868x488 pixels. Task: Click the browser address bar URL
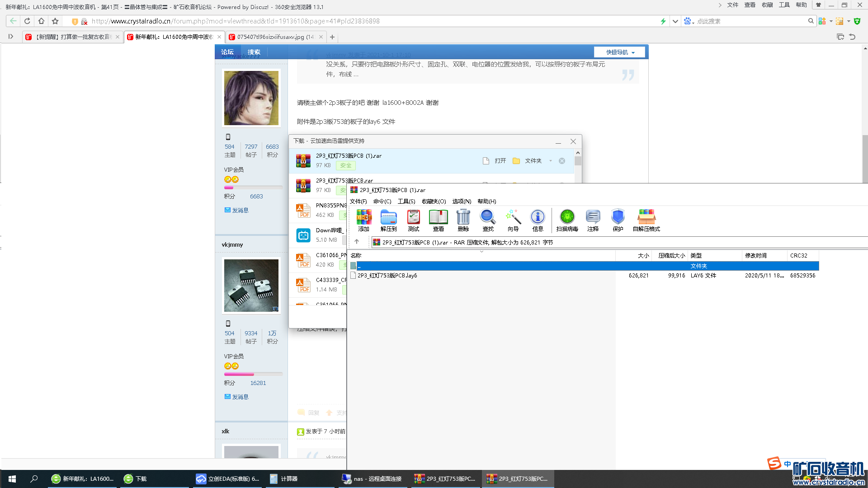pos(235,21)
